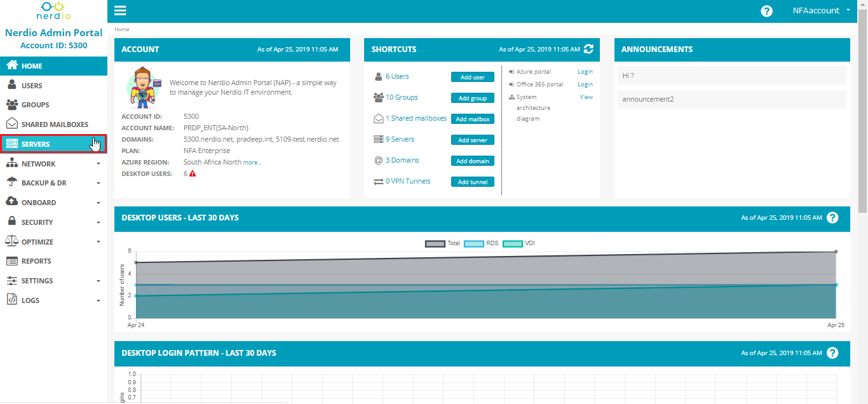Click the System architecture diagram icon
868x404 pixels.
pyautogui.click(x=512, y=97)
